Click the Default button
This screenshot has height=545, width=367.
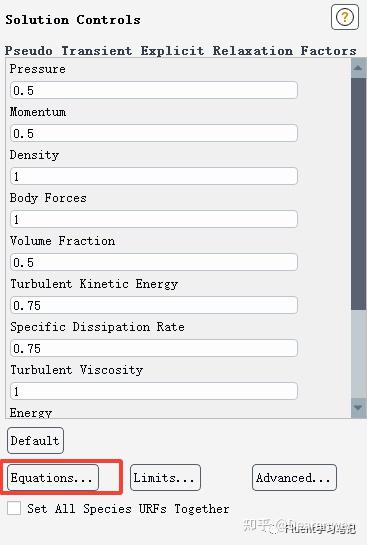pos(35,440)
